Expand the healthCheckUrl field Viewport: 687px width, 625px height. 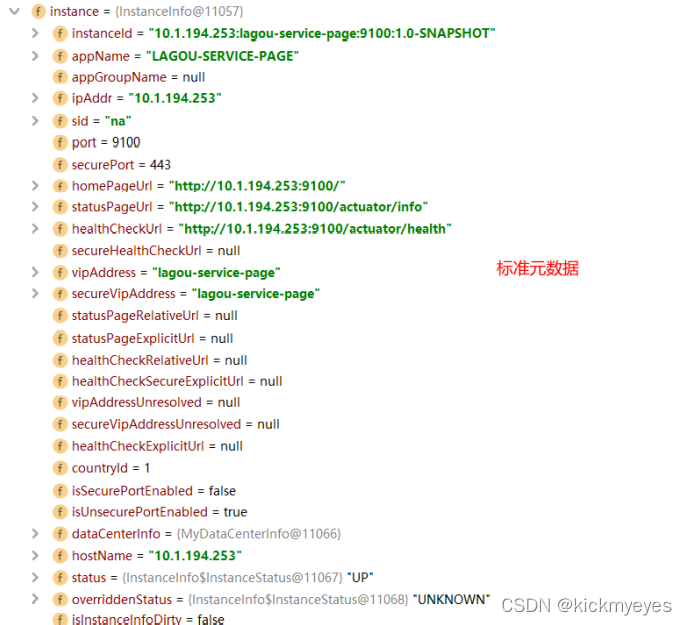(35, 229)
